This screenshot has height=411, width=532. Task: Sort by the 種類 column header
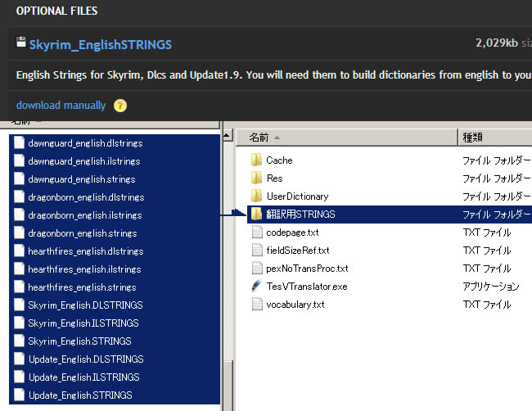[495, 137]
